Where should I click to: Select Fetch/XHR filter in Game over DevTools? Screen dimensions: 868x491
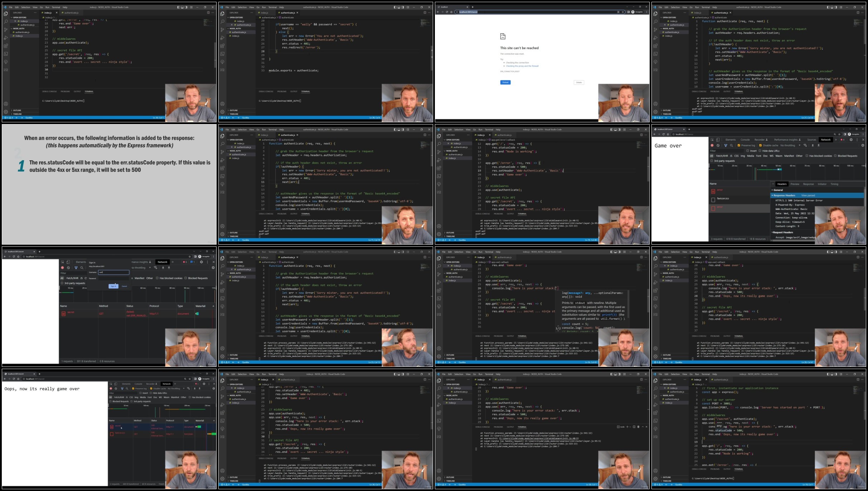[722, 156]
